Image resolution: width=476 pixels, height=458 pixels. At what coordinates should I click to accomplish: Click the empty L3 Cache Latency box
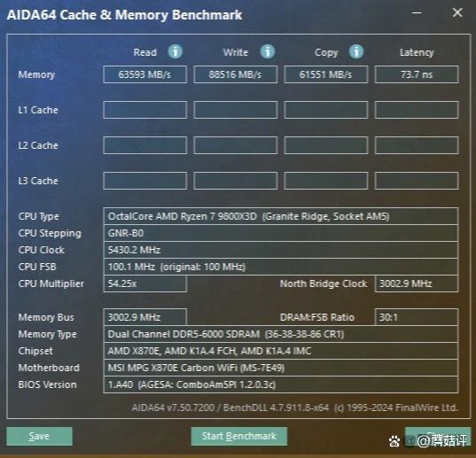[x=417, y=181]
